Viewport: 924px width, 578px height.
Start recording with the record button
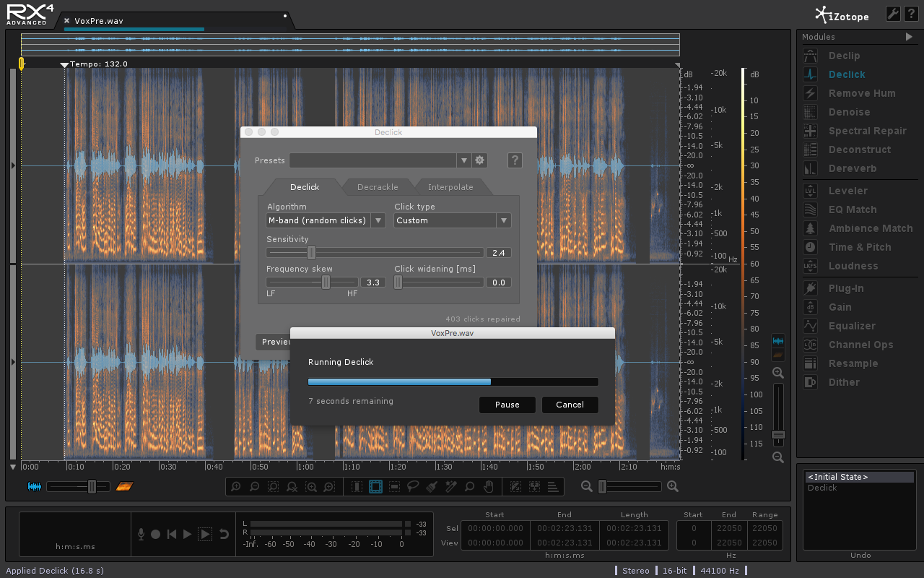(x=156, y=534)
